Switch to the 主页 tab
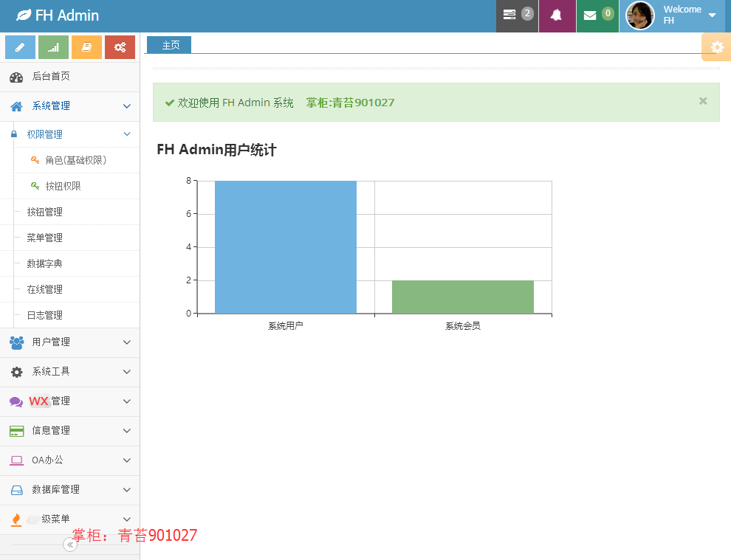The width and height of the screenshot is (731, 560). pos(169,45)
